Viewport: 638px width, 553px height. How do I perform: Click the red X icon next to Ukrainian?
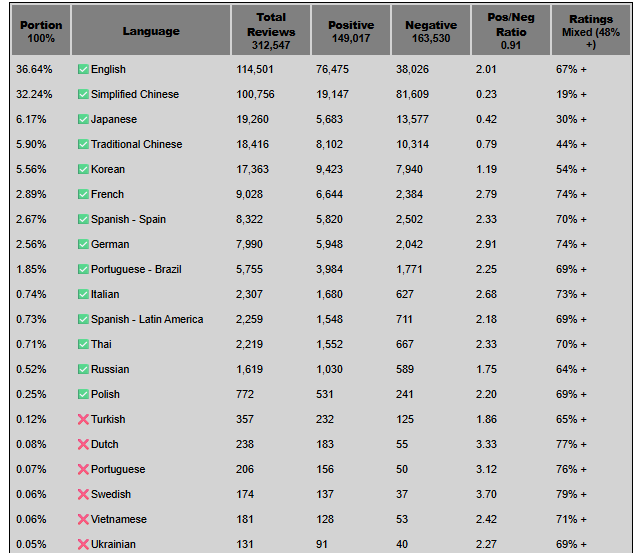83,544
